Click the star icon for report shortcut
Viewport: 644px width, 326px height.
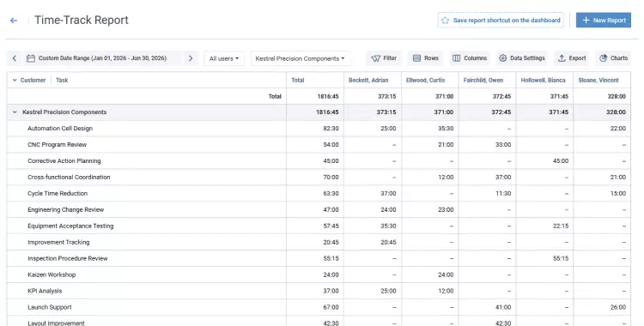[x=445, y=20]
